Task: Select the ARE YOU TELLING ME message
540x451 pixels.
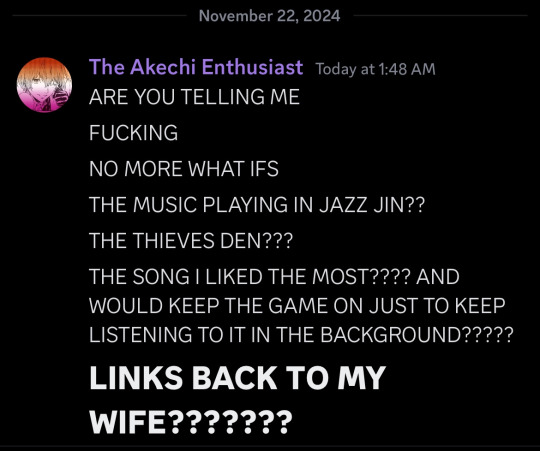Action: click(x=194, y=97)
